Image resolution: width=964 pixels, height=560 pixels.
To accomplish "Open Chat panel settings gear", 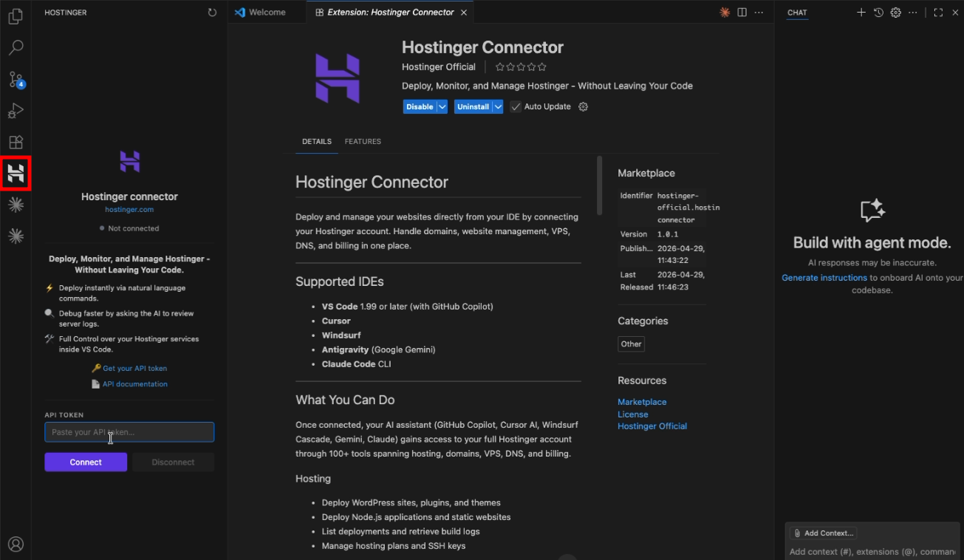I will coord(895,13).
